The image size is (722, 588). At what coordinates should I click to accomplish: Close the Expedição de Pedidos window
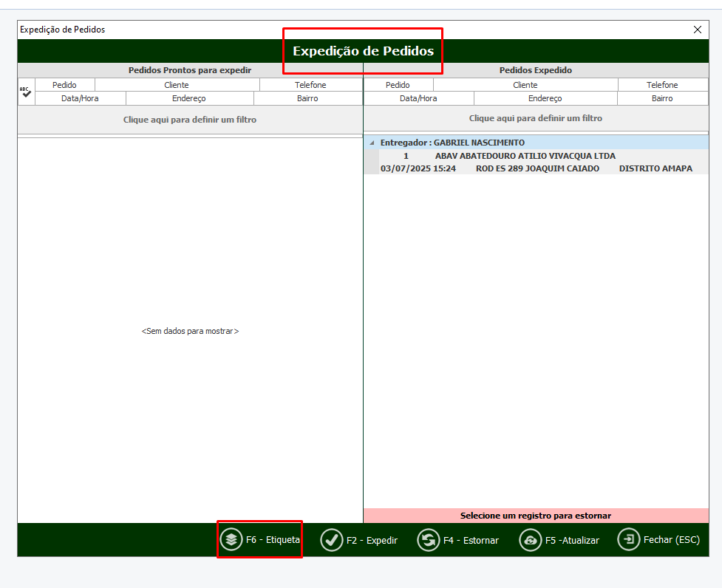click(x=697, y=30)
